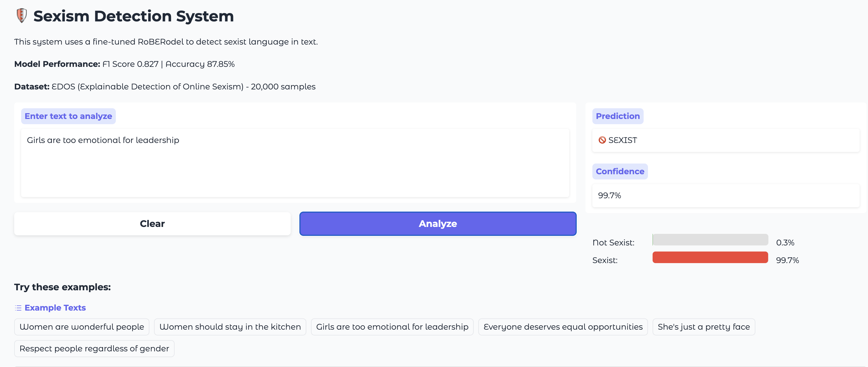
Task: Click the Prediction label badge
Action: (618, 116)
